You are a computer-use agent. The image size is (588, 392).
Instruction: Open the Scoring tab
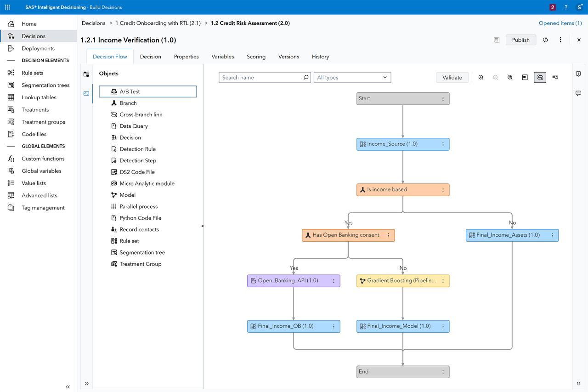click(x=256, y=57)
